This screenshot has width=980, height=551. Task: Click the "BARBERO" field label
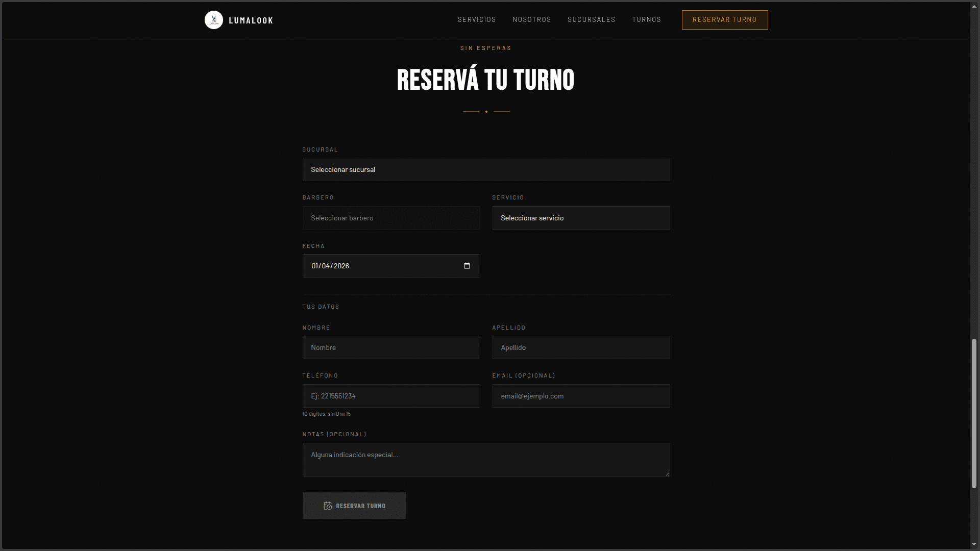[x=318, y=197]
